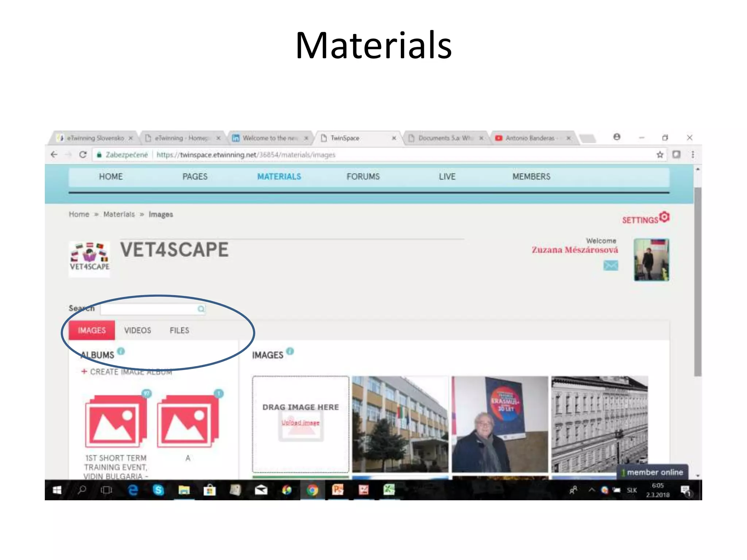Screen dimensions: 747x560
Task: Open the envelope mail icon
Action: tap(611, 265)
